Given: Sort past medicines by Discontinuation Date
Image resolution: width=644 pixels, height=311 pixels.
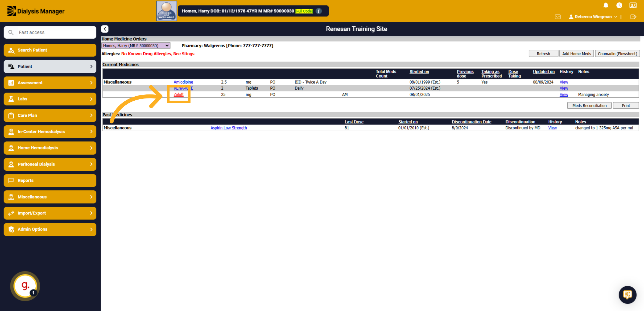Looking at the screenshot, I should tap(471, 122).
